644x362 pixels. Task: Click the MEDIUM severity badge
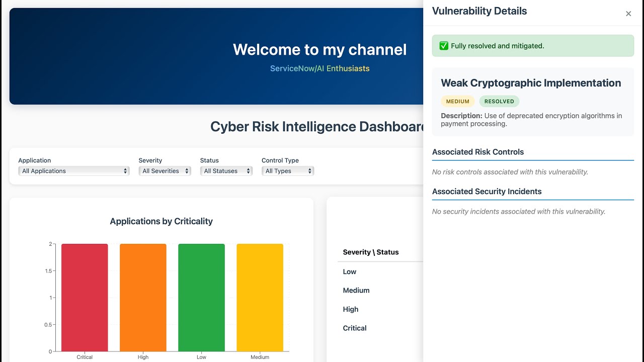point(457,102)
